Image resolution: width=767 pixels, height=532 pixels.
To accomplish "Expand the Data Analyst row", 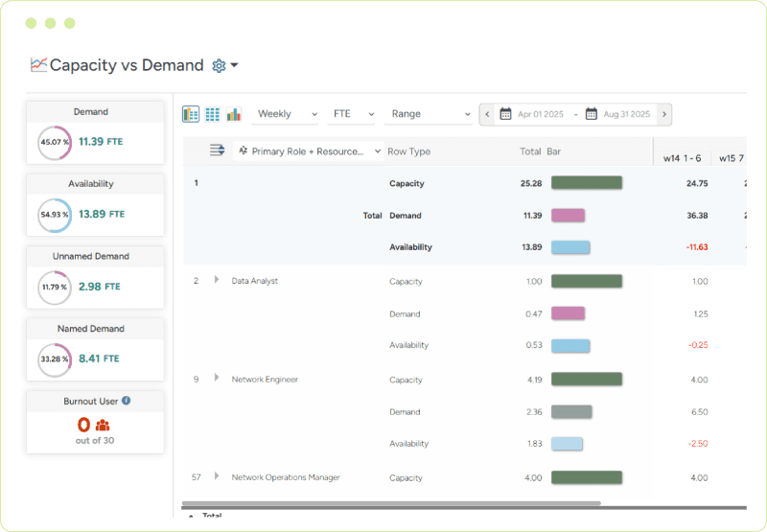I will pyautogui.click(x=217, y=280).
